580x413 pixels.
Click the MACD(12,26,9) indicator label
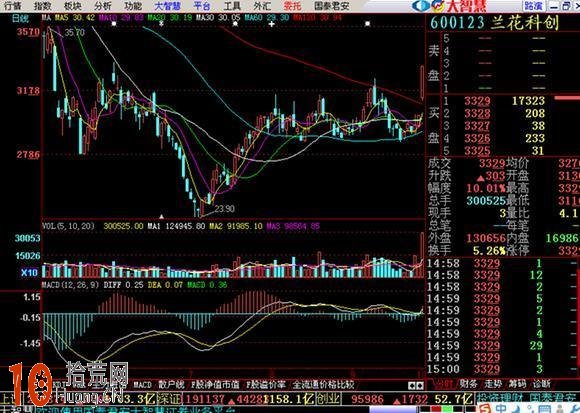click(x=70, y=285)
